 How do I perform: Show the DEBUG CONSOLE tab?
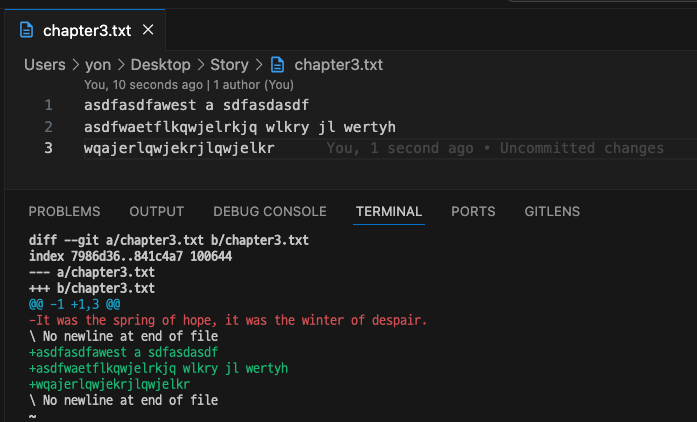click(270, 212)
